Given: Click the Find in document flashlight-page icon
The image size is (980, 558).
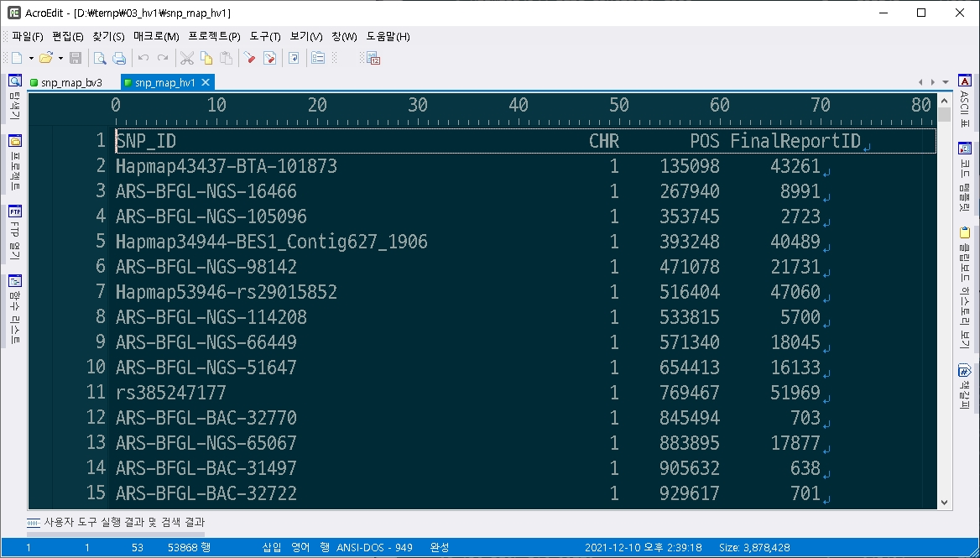Looking at the screenshot, I should pyautogui.click(x=270, y=58).
